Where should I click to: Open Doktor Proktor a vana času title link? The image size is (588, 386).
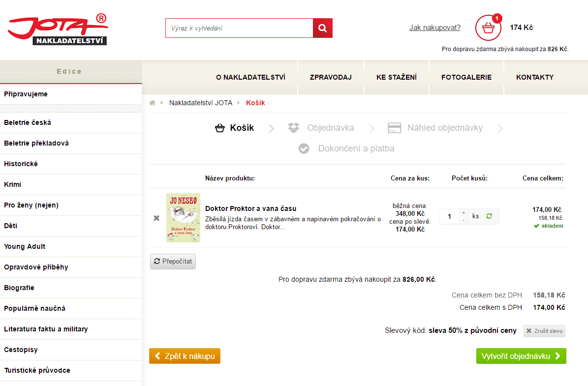(251, 208)
